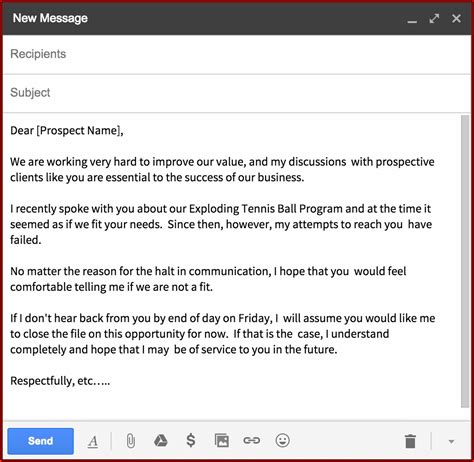Click the message body scrollbar
The width and height of the screenshot is (474, 462).
(x=465, y=262)
